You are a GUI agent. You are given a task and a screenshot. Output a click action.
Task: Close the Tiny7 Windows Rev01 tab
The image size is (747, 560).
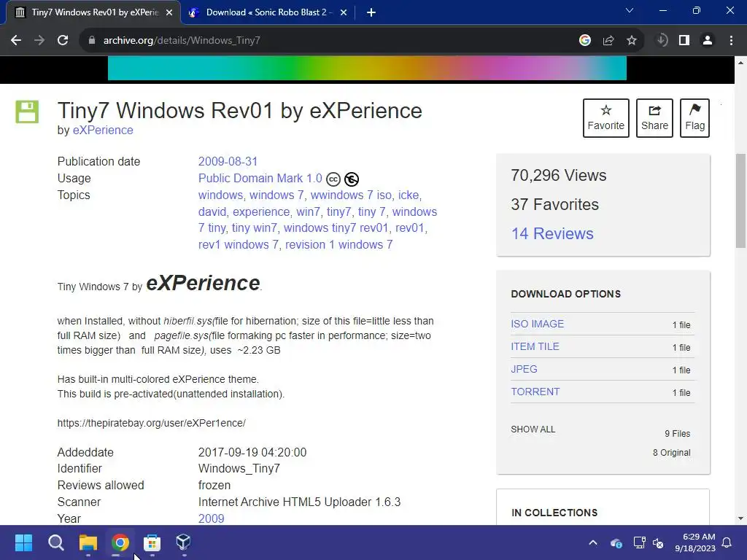pyautogui.click(x=169, y=13)
